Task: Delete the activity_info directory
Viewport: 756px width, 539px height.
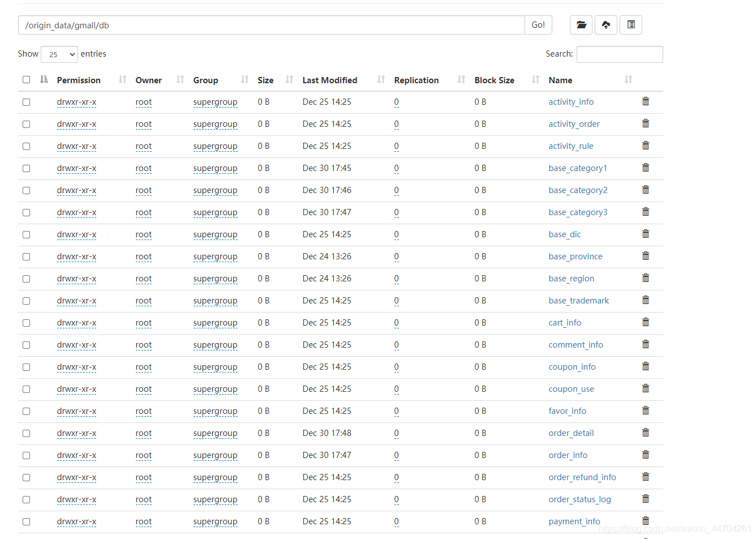Action: [x=646, y=101]
